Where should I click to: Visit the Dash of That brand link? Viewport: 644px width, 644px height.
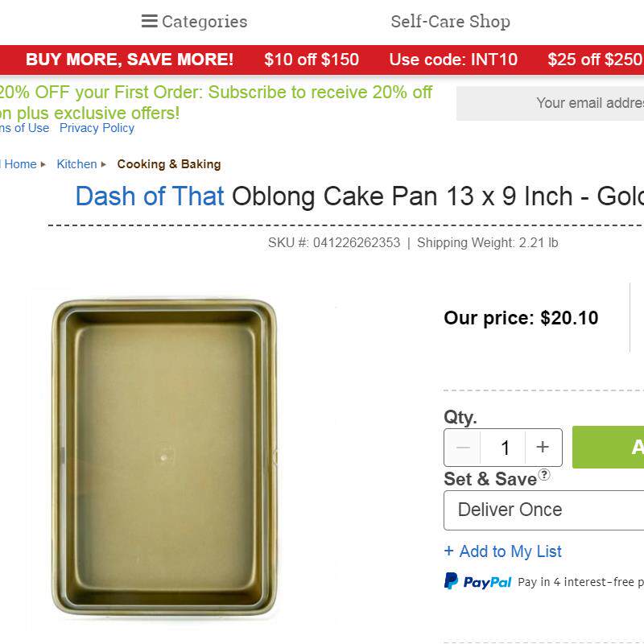pos(150,196)
